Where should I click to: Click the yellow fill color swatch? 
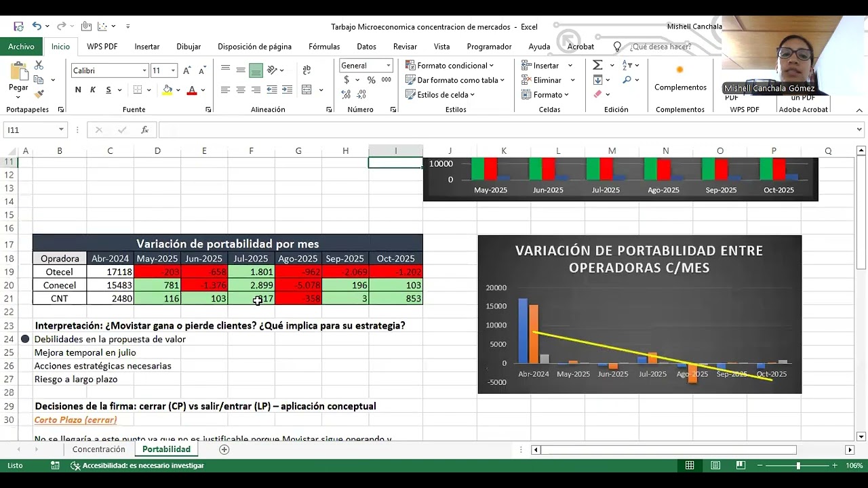tap(167, 90)
